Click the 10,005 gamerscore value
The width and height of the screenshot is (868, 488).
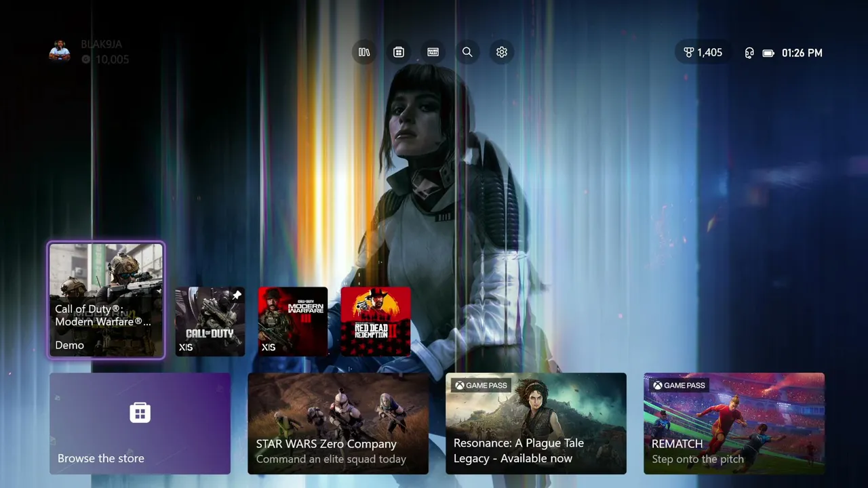click(x=112, y=60)
